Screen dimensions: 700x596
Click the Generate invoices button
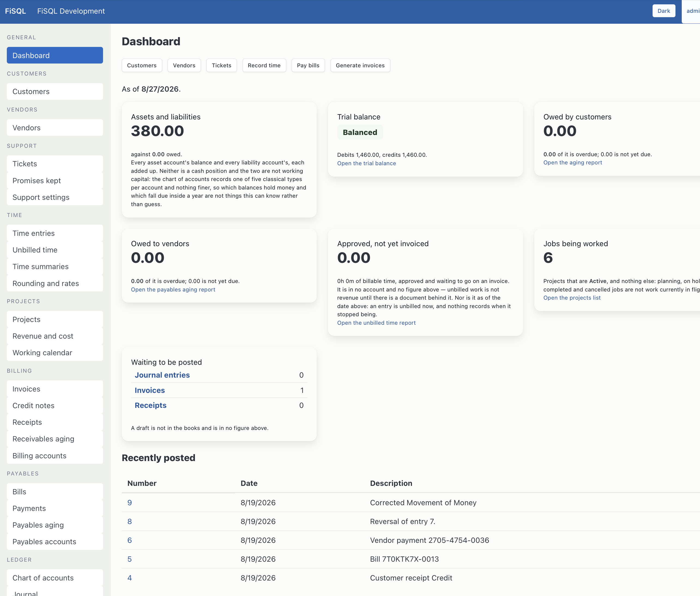(x=360, y=65)
